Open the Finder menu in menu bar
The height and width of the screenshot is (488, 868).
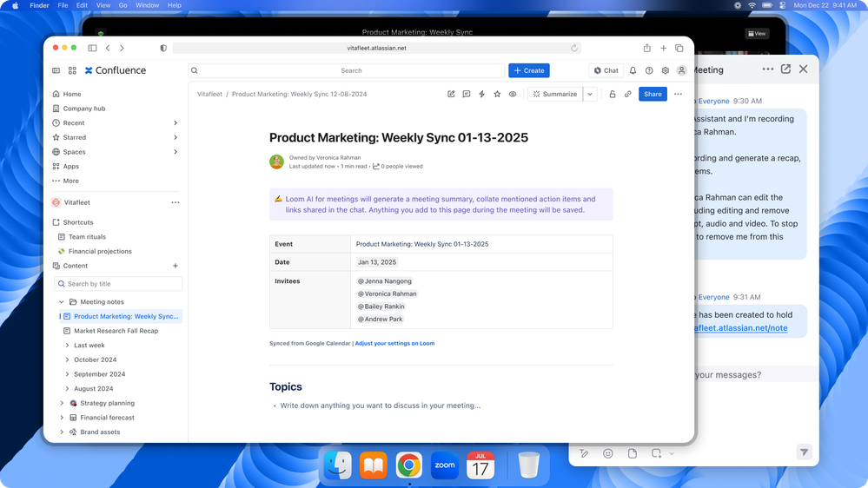pyautogui.click(x=39, y=5)
